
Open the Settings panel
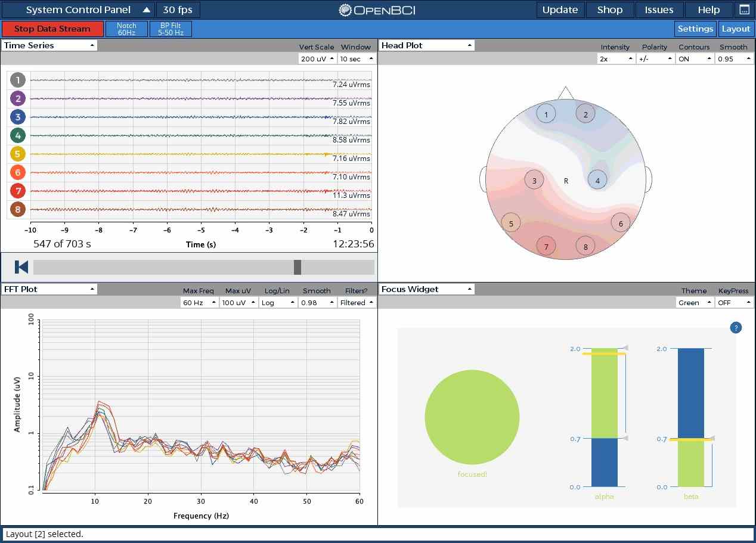coord(695,29)
